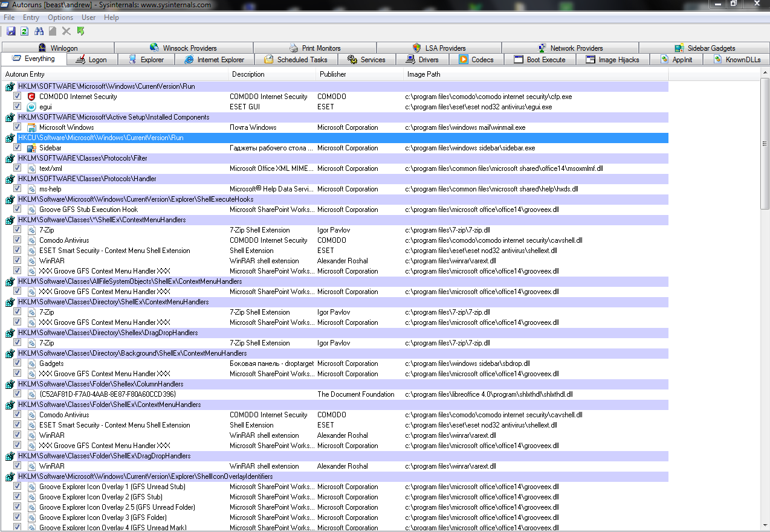Viewport: 770px width, 532px height.
Task: Uncheck the COMODO Internet Security Run entry
Action: 17,96
